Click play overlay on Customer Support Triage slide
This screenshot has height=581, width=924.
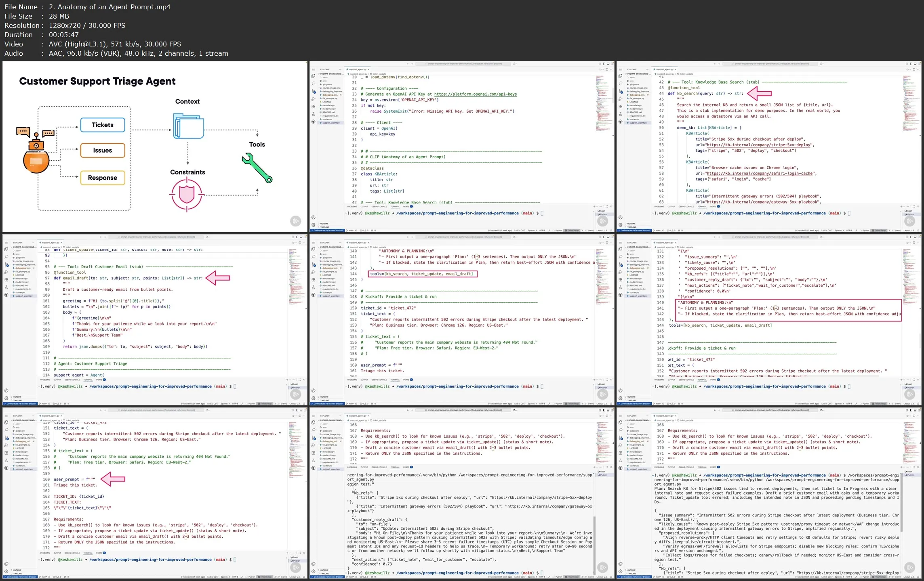click(296, 221)
